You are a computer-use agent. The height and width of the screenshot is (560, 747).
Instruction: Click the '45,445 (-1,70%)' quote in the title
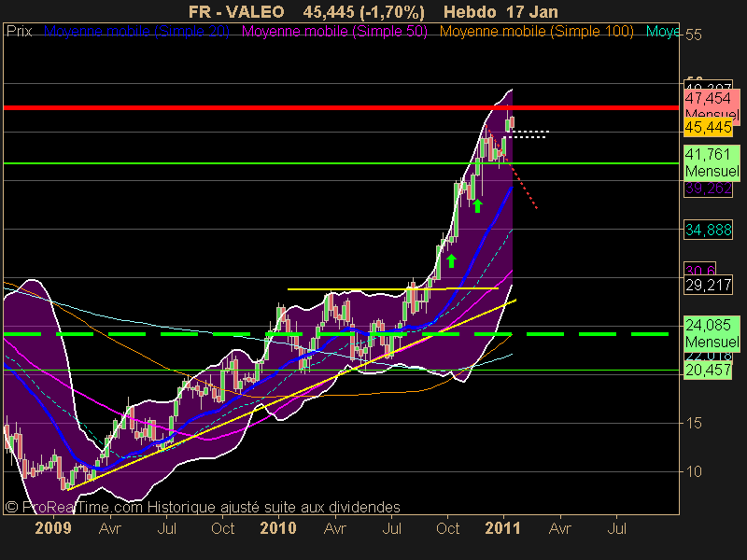(363, 11)
